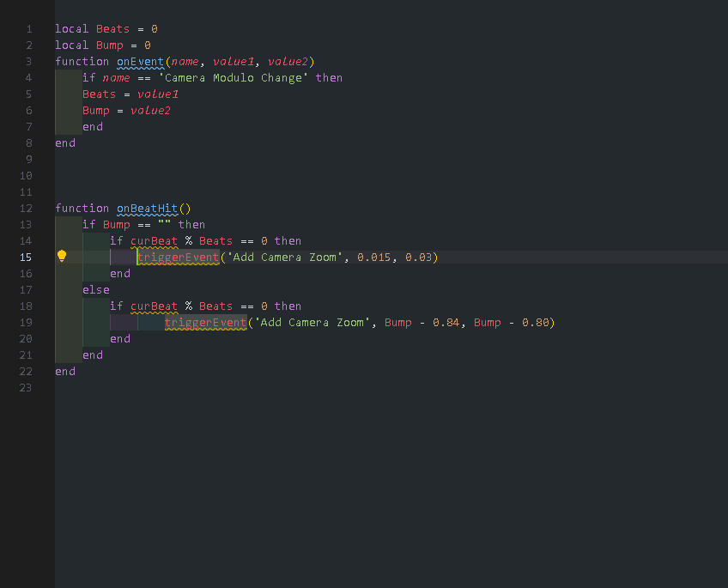Click the Bump - 0.80 expression on line 19
Screen dimensions: 728x588
[x=512, y=322]
